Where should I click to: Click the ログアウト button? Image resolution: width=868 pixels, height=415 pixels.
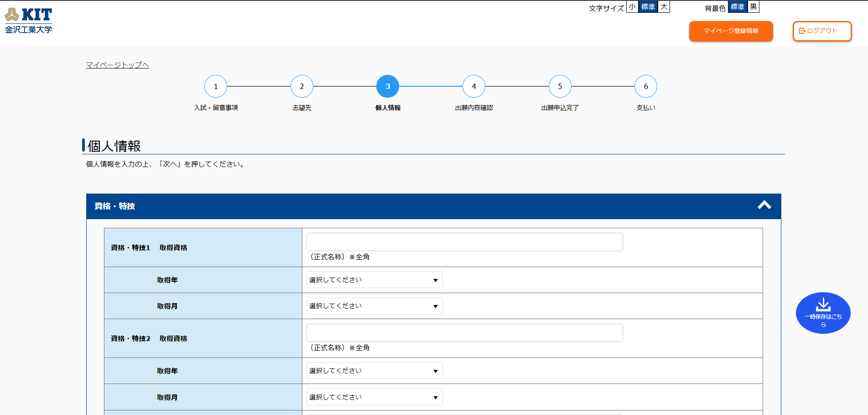coord(822,31)
